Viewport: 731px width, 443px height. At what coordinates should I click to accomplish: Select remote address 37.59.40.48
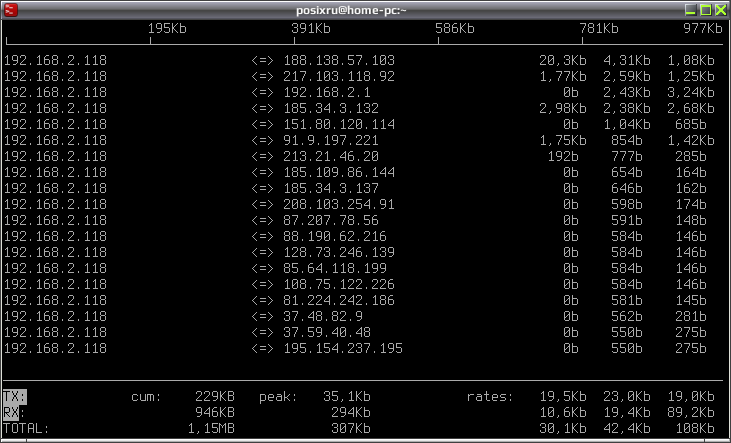pyautogui.click(x=327, y=332)
